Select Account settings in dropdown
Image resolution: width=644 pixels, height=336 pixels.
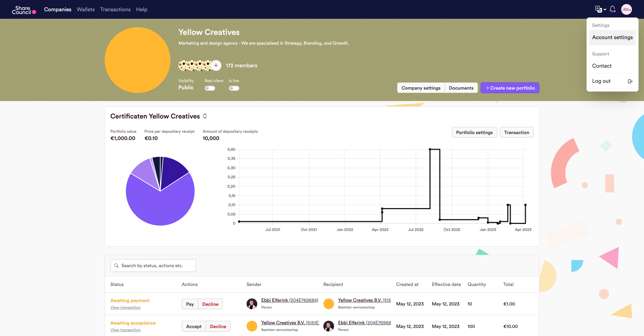pos(612,37)
